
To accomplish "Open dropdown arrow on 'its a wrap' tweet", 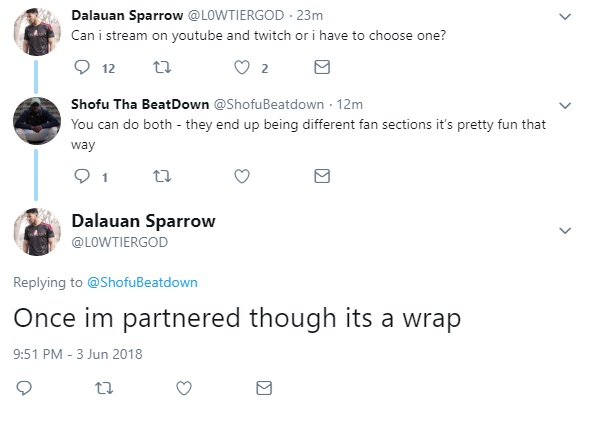I will [565, 230].
